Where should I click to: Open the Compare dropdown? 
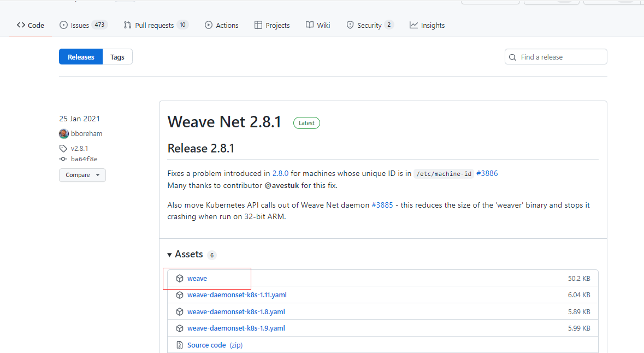point(82,175)
